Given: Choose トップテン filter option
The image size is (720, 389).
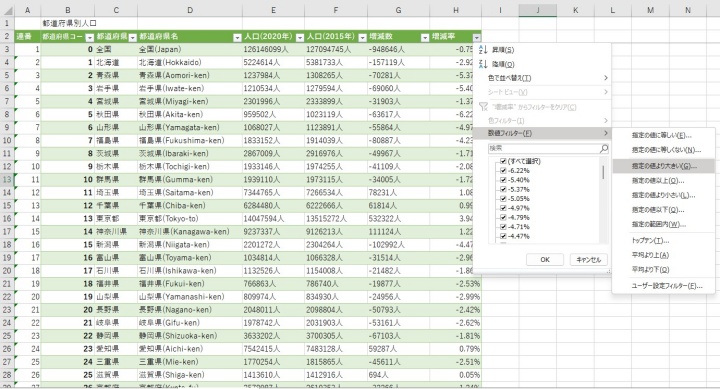Looking at the screenshot, I should (x=664, y=241).
